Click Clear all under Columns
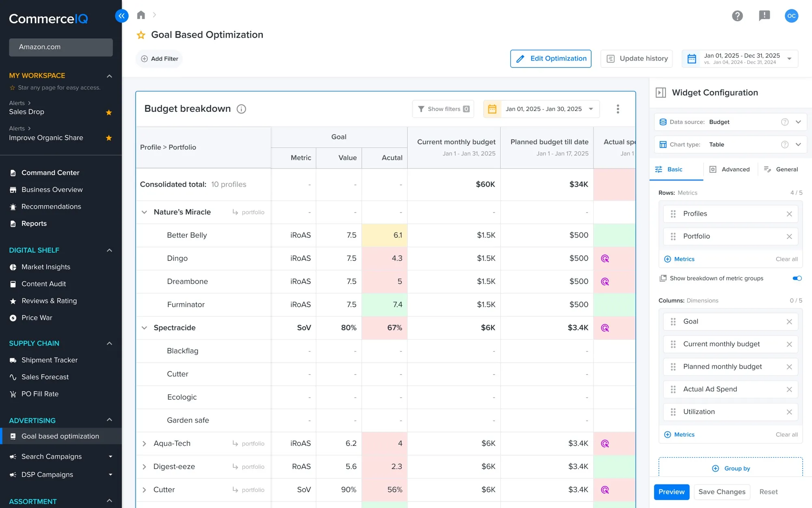The width and height of the screenshot is (812, 508). tap(786, 435)
